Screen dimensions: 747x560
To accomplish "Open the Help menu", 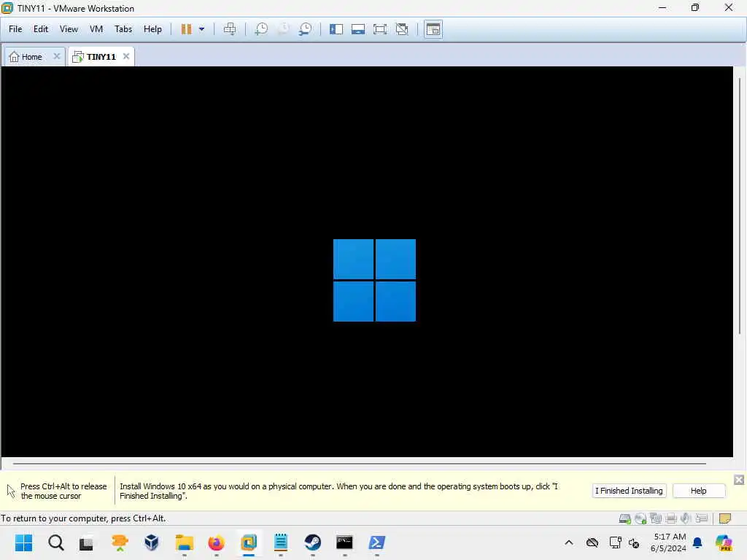I will tap(152, 29).
